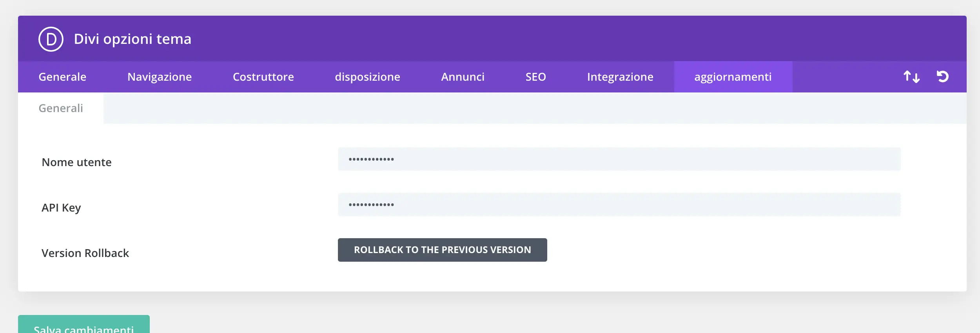Click the aggiornamenti tab

click(733, 77)
